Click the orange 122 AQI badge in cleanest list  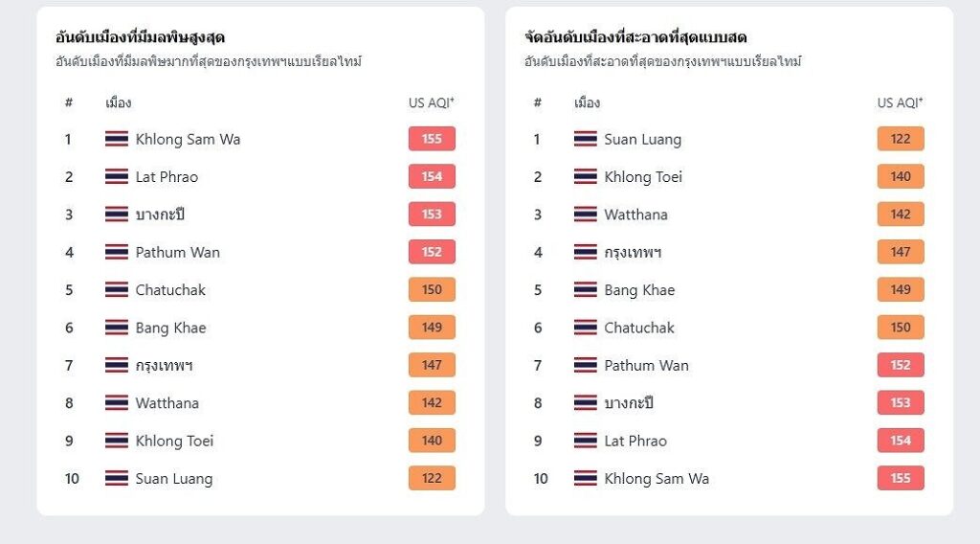pyautogui.click(x=900, y=139)
